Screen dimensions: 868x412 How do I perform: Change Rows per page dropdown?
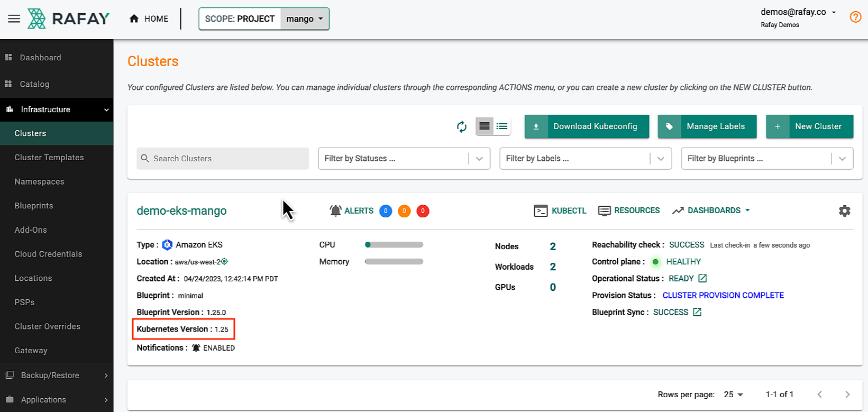(x=733, y=395)
